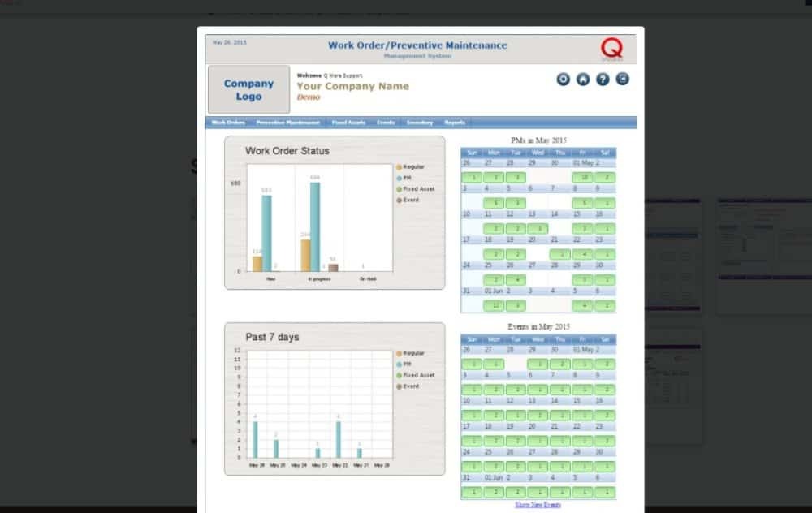Open the Work Orders menu
Viewport: 812px width, 513px height.
tap(228, 123)
